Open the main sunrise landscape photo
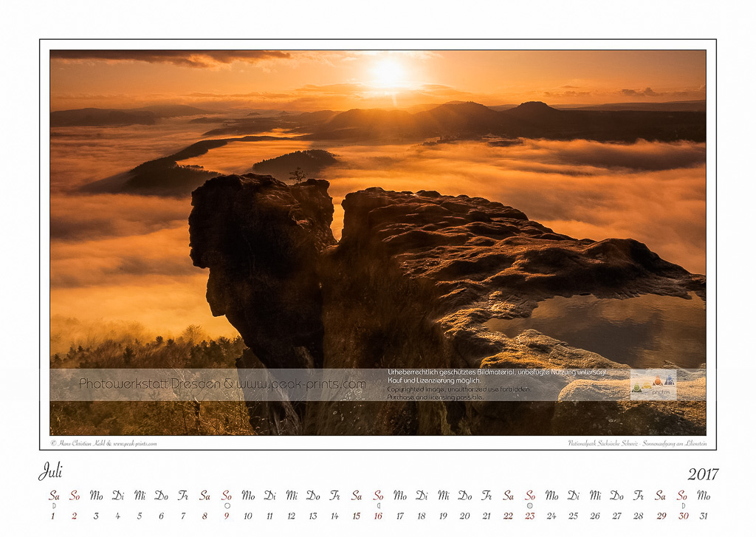Image resolution: width=756 pixels, height=537 pixels. click(378, 242)
